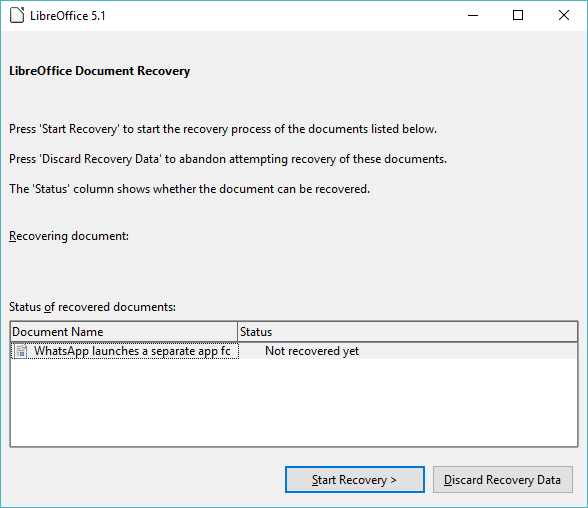Maximize the LibreOffice recovery window
Image resolution: width=588 pixels, height=508 pixels.
click(x=518, y=15)
